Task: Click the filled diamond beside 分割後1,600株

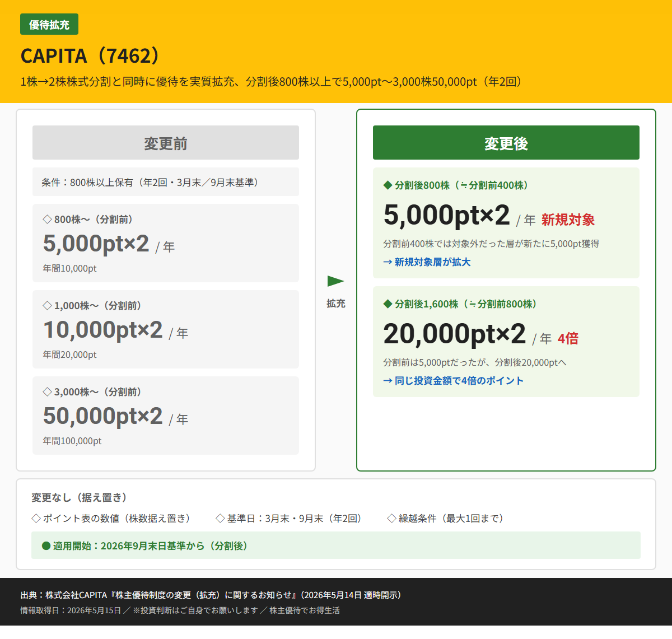Action: [388, 304]
